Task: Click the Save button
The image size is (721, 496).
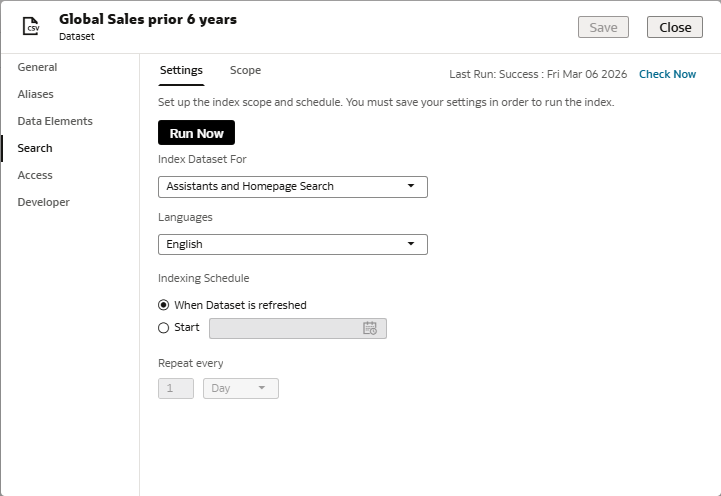Action: [603, 27]
